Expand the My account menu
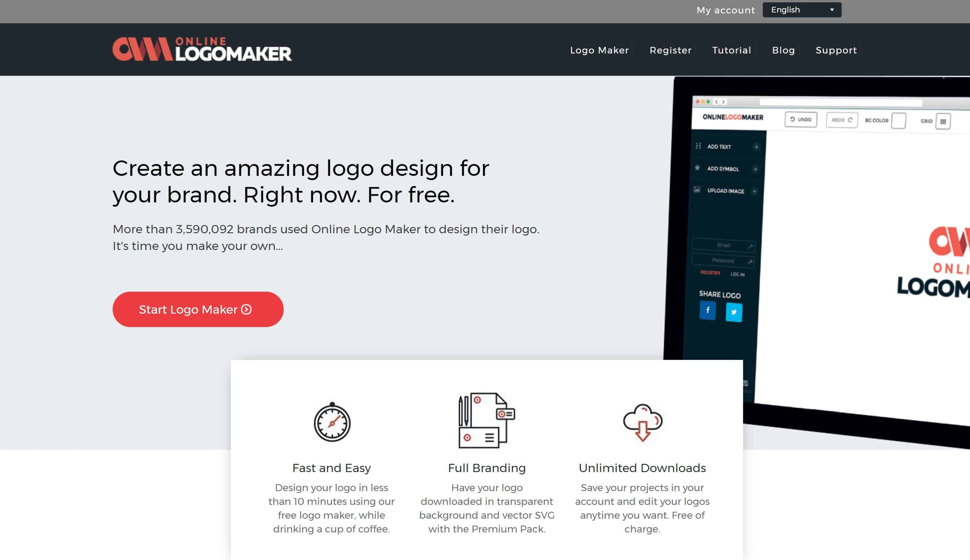Viewport: 970px width, 560px height. click(x=726, y=9)
